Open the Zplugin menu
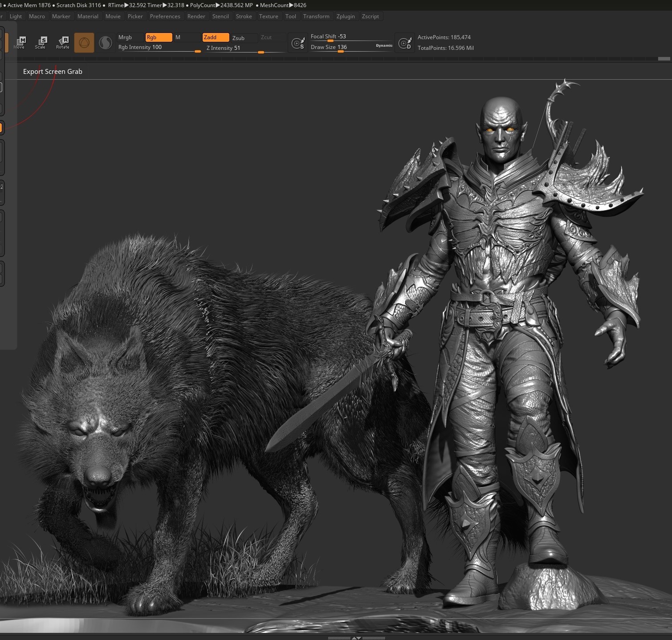The width and height of the screenshot is (672, 640). (x=346, y=16)
